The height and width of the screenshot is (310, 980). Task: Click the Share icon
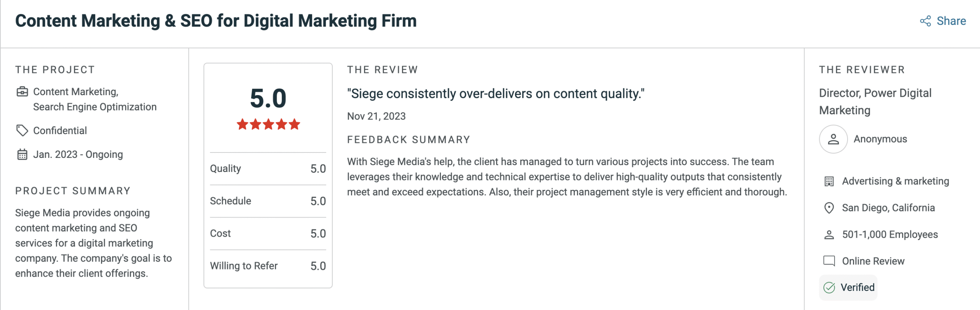[925, 21]
